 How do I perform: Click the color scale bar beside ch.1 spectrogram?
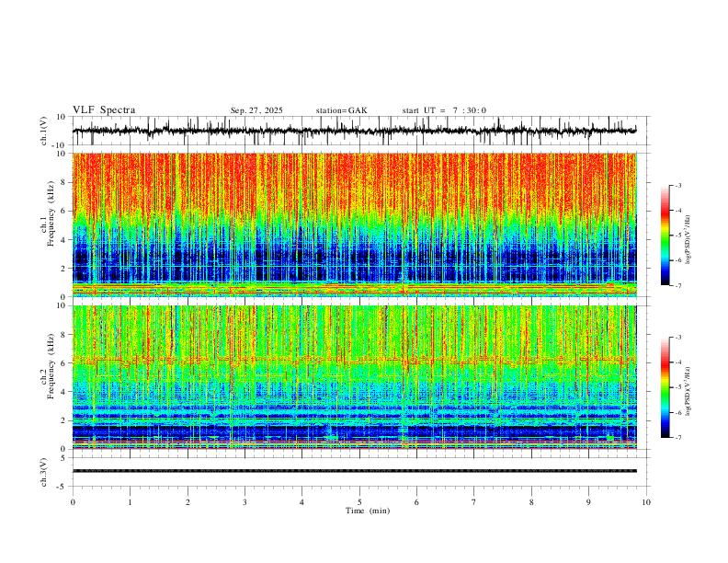665,236
